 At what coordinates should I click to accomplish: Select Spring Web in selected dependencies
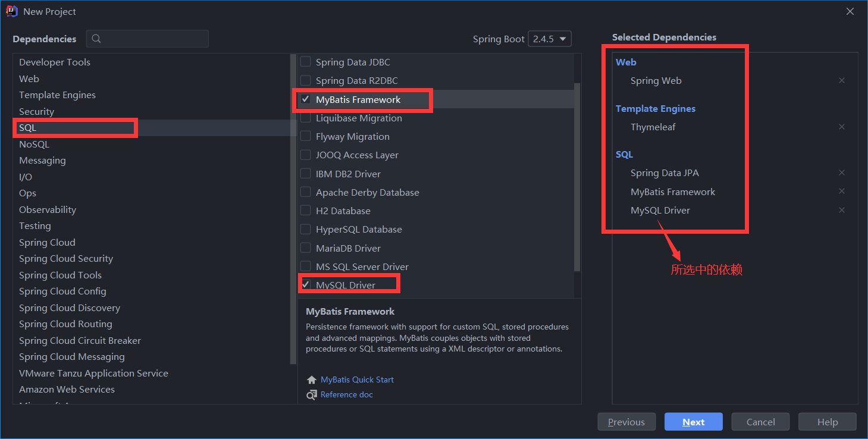tap(656, 80)
